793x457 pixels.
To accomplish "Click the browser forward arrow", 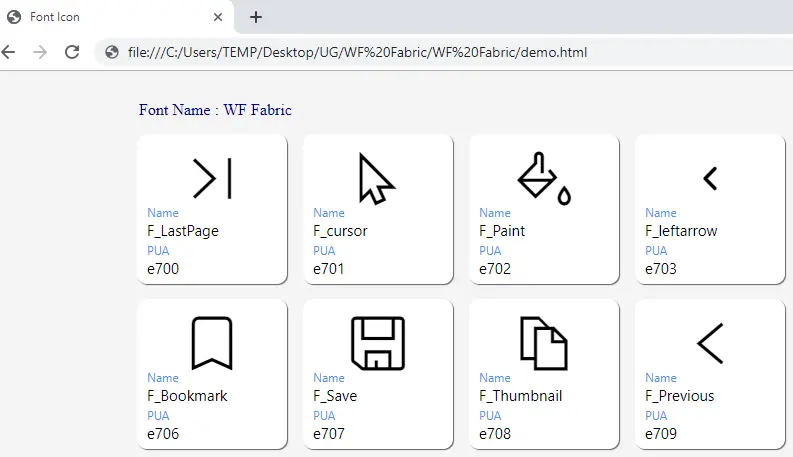I will tap(39, 52).
